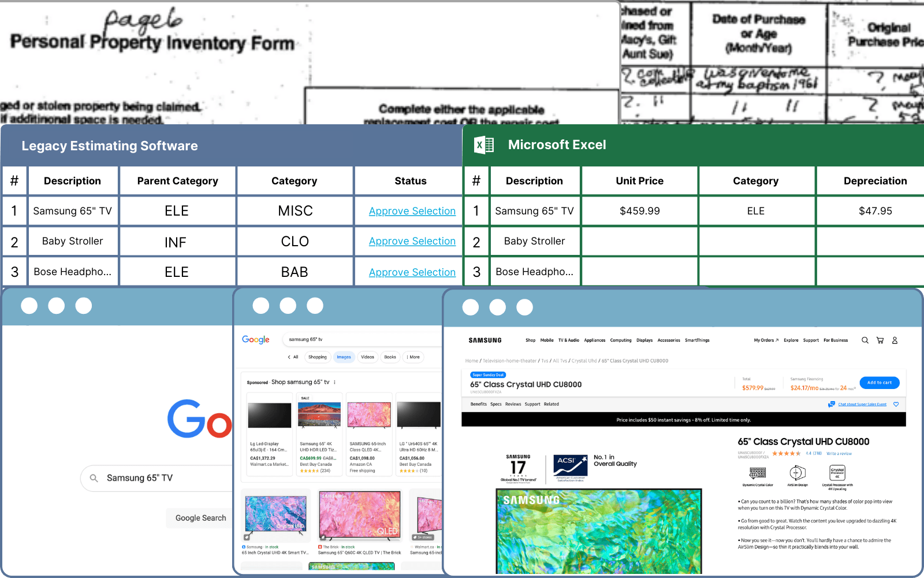This screenshot has height=578, width=924.
Task: Click the CLO category cell for Baby Stroller
Action: pos(295,242)
